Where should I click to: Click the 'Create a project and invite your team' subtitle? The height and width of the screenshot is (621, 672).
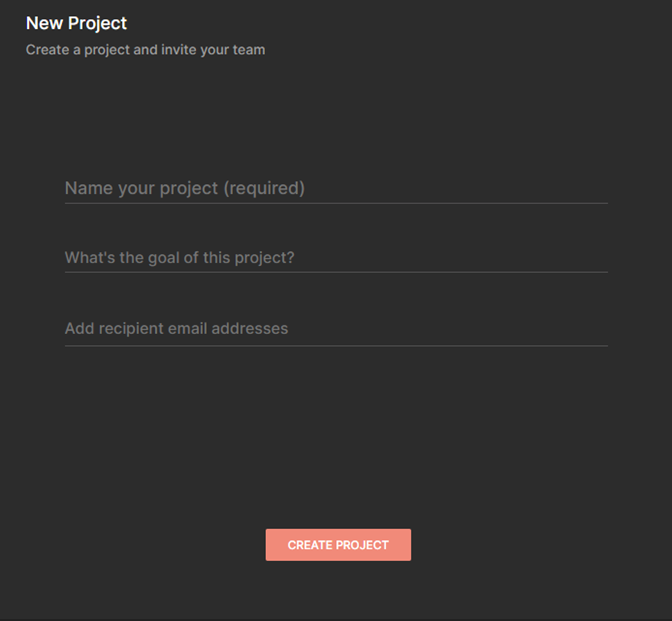coord(145,49)
